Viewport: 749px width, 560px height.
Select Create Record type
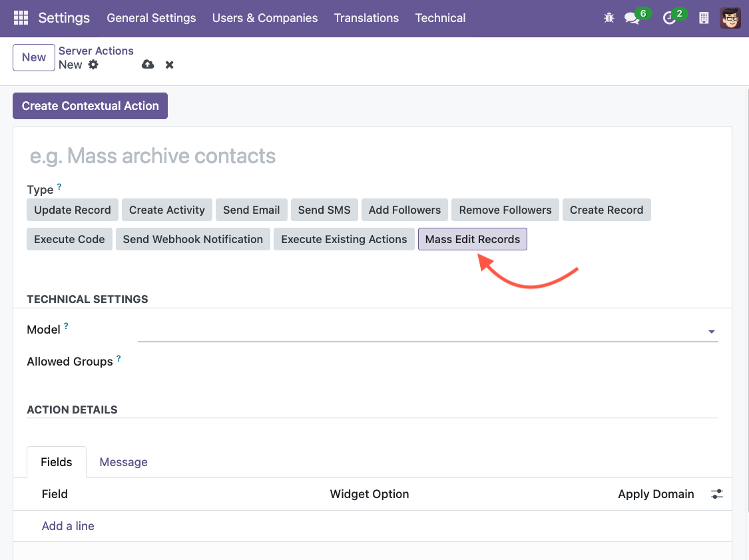pyautogui.click(x=607, y=210)
